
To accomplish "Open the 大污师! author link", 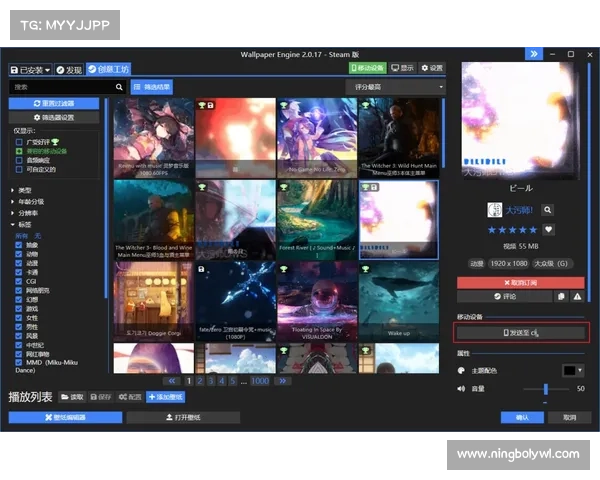I will (x=519, y=210).
